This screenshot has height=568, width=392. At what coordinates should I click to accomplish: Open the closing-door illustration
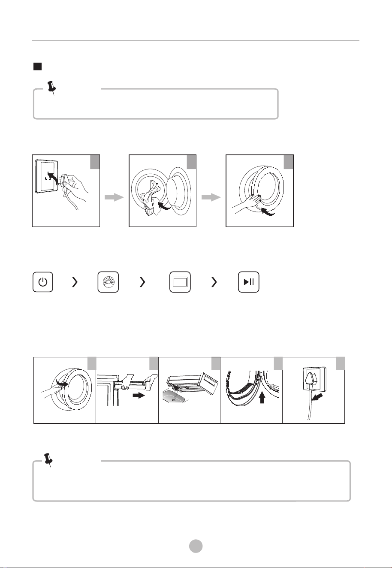coord(259,190)
